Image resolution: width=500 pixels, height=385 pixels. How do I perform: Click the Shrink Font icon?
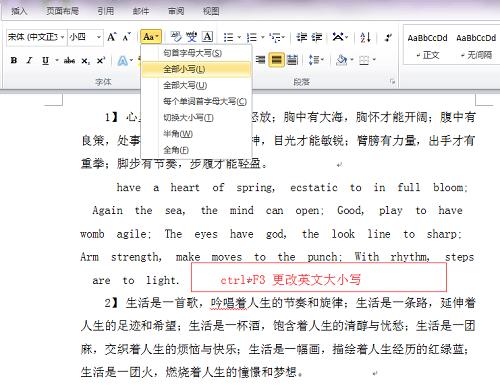click(x=126, y=37)
